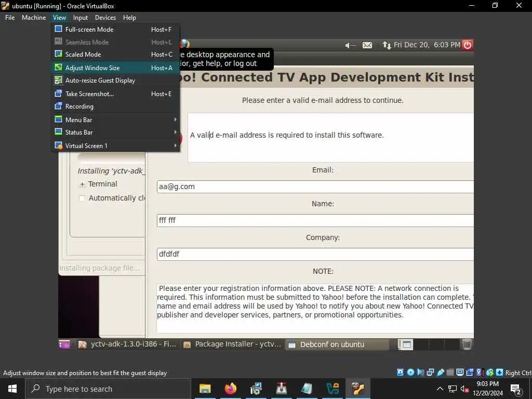The height and width of the screenshot is (399, 532).
Task: Close the open View menu
Action: [59, 18]
